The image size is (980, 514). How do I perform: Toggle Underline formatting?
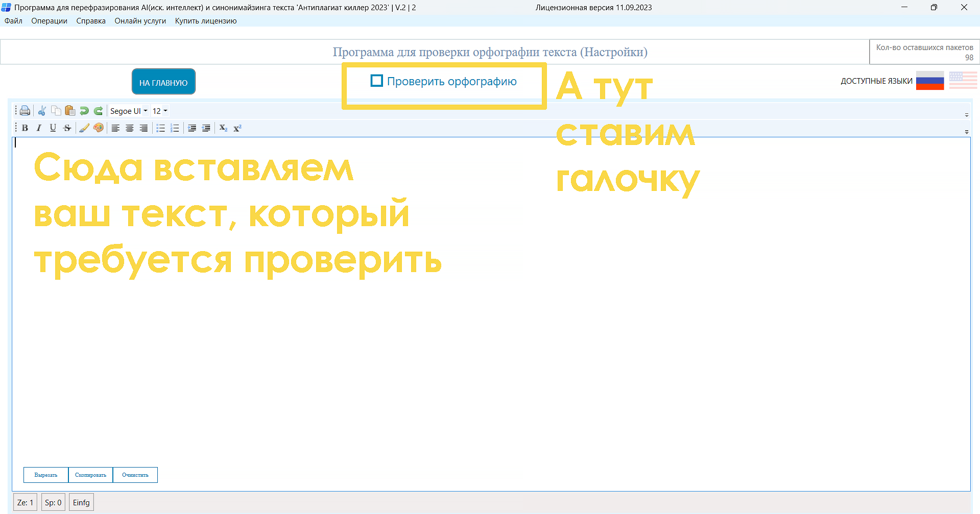[x=53, y=128]
